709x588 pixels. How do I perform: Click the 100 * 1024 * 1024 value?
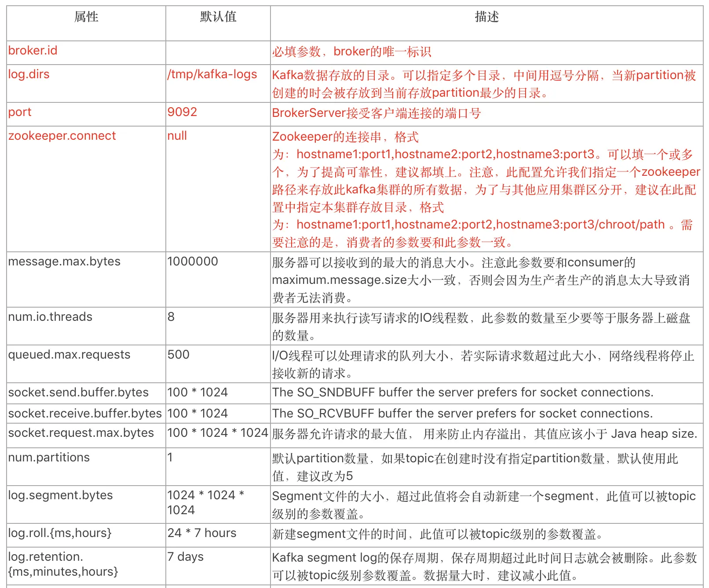[x=218, y=433]
